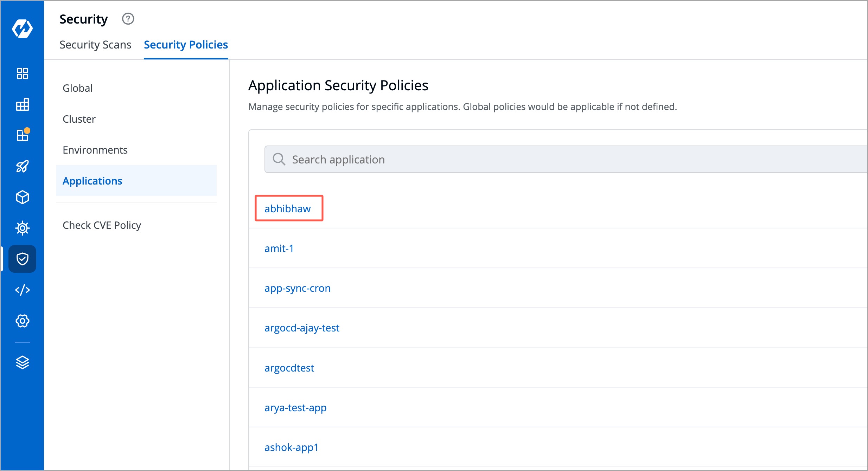Switch to the Security Scans tab

95,45
